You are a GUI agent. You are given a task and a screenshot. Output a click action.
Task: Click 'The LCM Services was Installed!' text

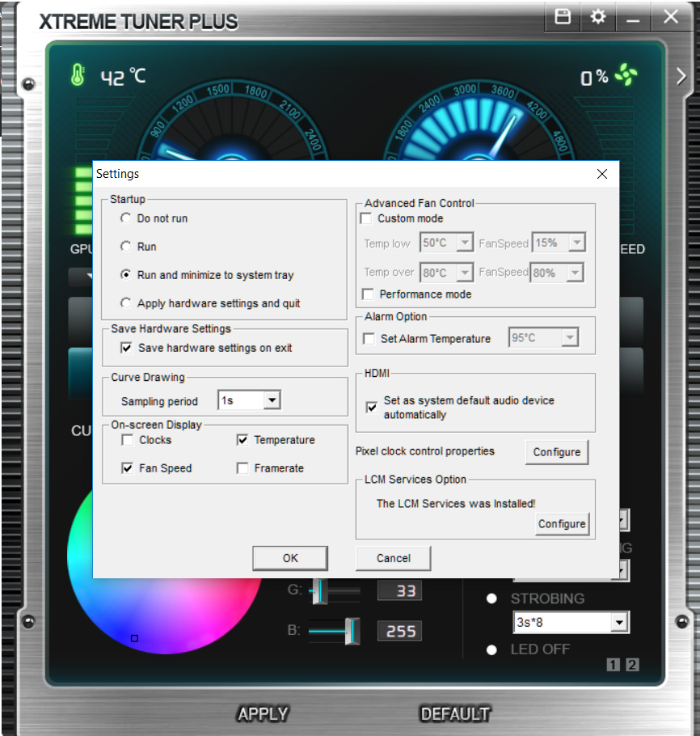[456, 504]
